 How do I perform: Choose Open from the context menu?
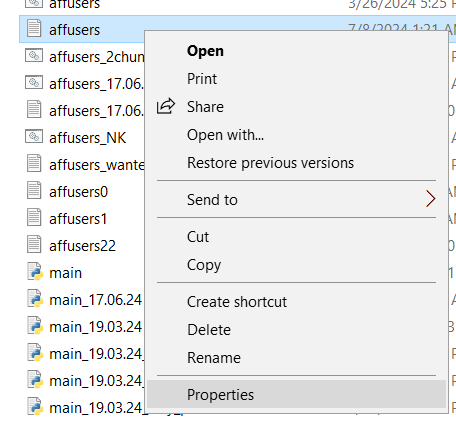coord(205,51)
